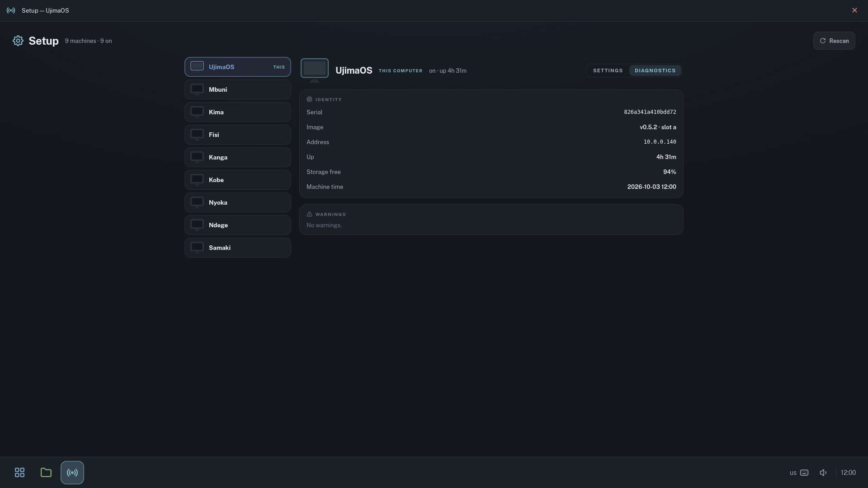Click the Nyoka machine monitor icon
Screen dimensions: 868x488
197,202
